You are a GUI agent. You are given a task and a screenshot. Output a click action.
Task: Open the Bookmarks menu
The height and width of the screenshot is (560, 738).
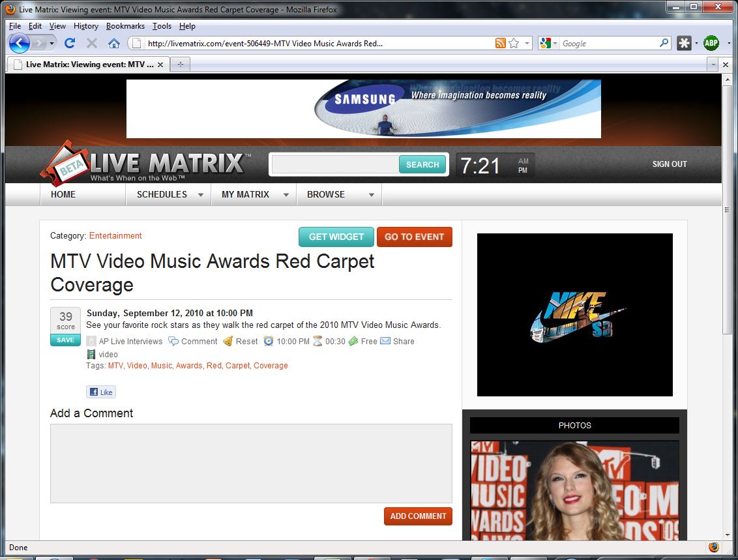pos(125,26)
